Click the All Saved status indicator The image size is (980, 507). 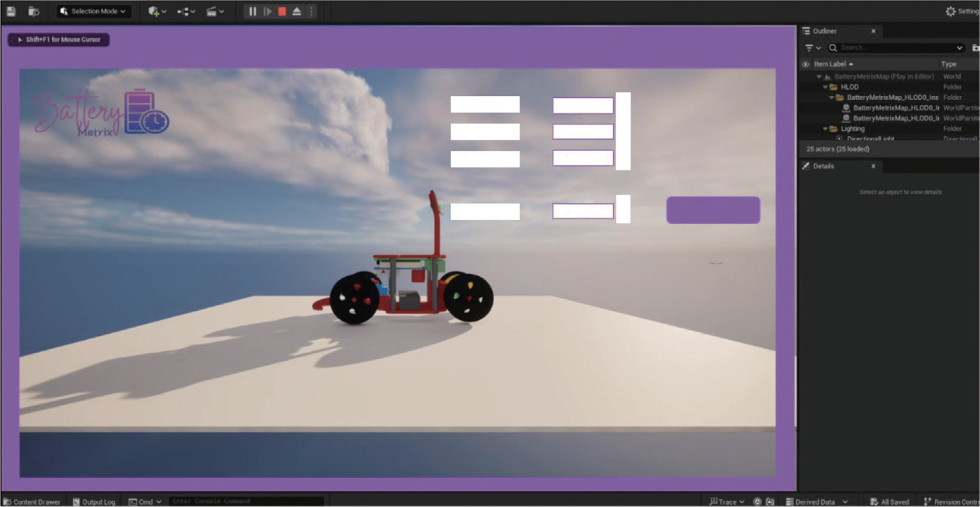890,501
